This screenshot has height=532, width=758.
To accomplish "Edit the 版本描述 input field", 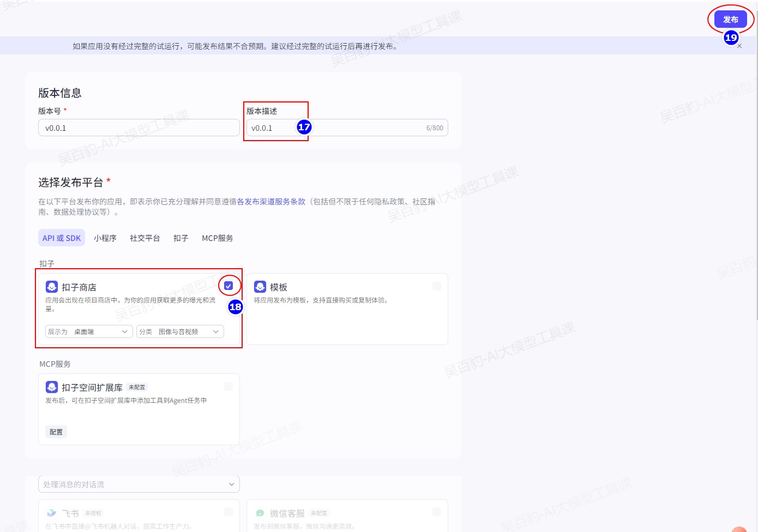I will tap(347, 128).
